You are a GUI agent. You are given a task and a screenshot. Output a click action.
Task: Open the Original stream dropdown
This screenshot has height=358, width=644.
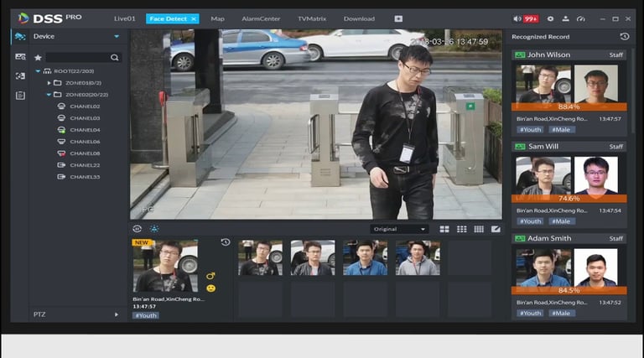pyautogui.click(x=399, y=229)
